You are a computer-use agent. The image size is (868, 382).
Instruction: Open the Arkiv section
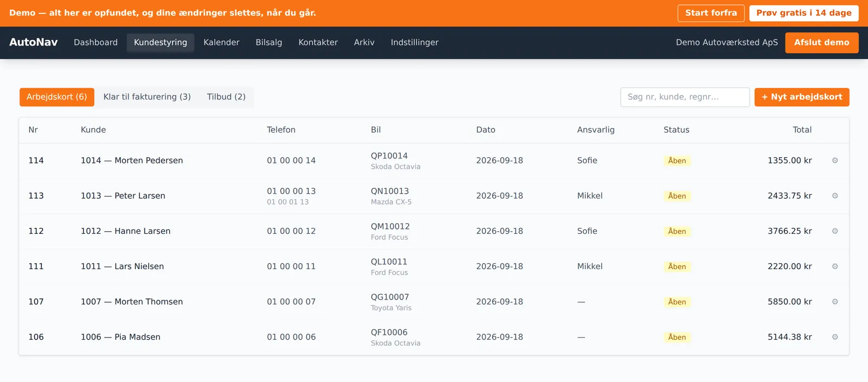coord(364,42)
